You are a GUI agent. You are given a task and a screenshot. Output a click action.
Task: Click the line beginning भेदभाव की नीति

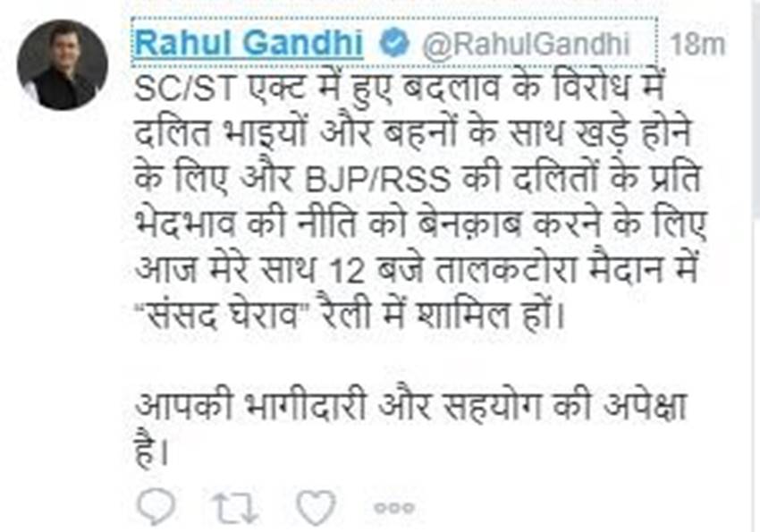(421, 225)
